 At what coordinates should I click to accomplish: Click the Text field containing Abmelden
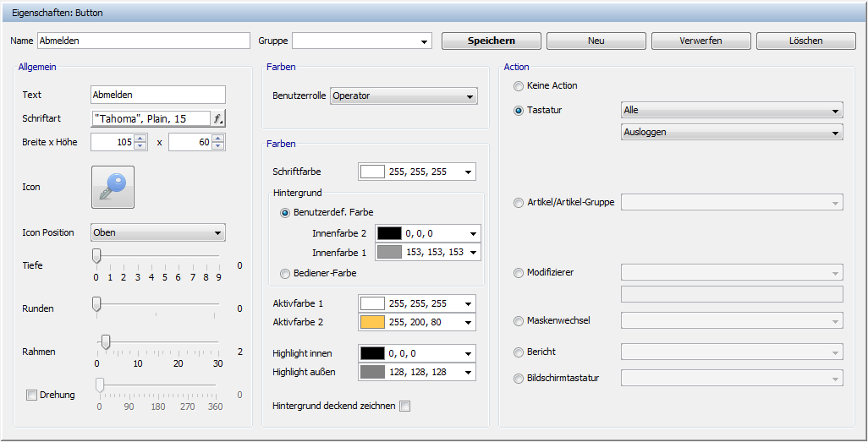click(x=157, y=95)
